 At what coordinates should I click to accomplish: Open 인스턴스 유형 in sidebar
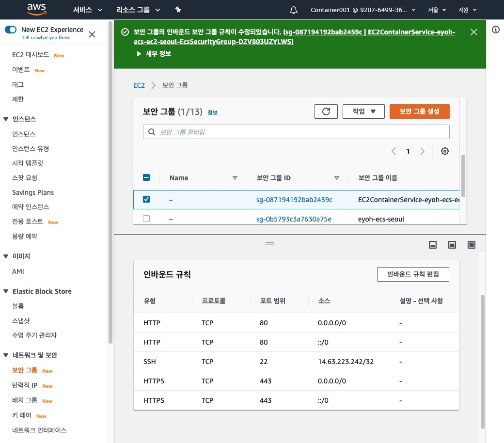(x=30, y=148)
